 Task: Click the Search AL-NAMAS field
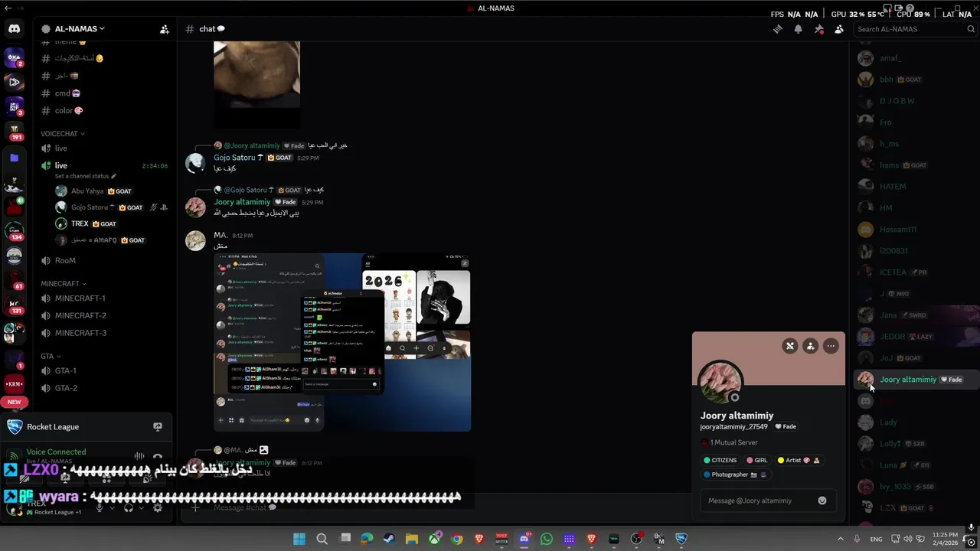pyautogui.click(x=916, y=29)
